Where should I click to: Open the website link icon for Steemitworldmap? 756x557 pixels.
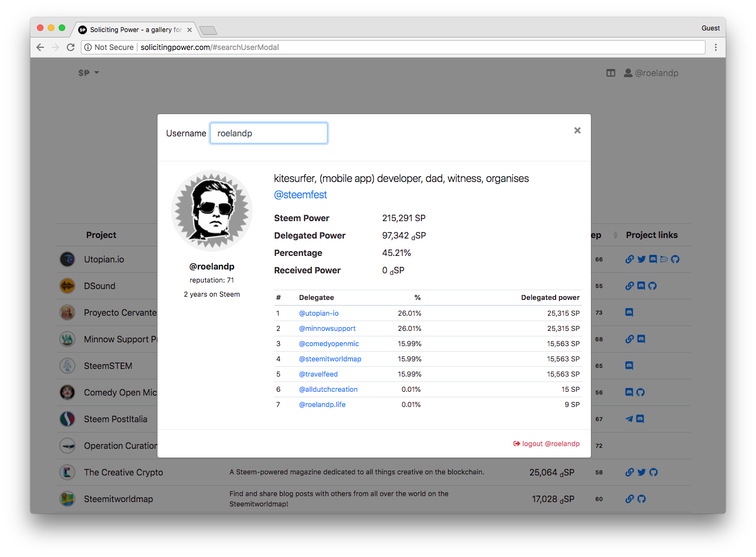point(629,499)
